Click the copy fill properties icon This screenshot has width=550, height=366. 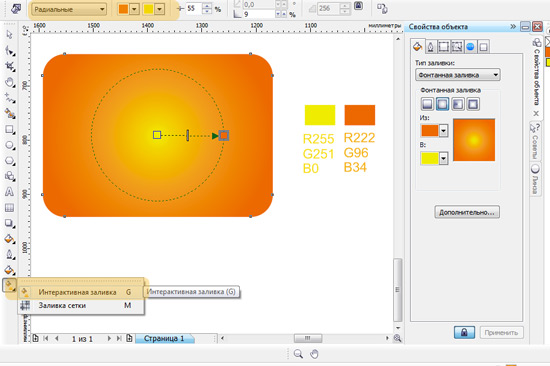point(382,8)
